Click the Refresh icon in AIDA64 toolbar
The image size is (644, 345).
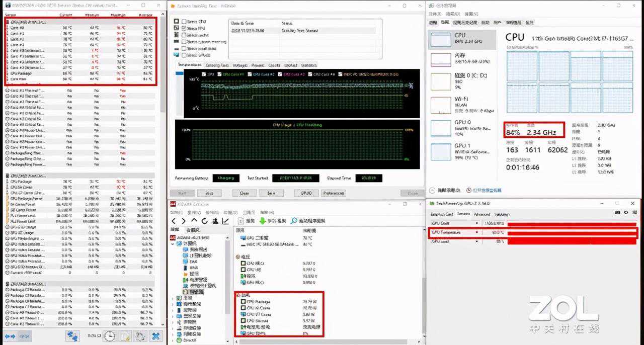tap(205, 221)
